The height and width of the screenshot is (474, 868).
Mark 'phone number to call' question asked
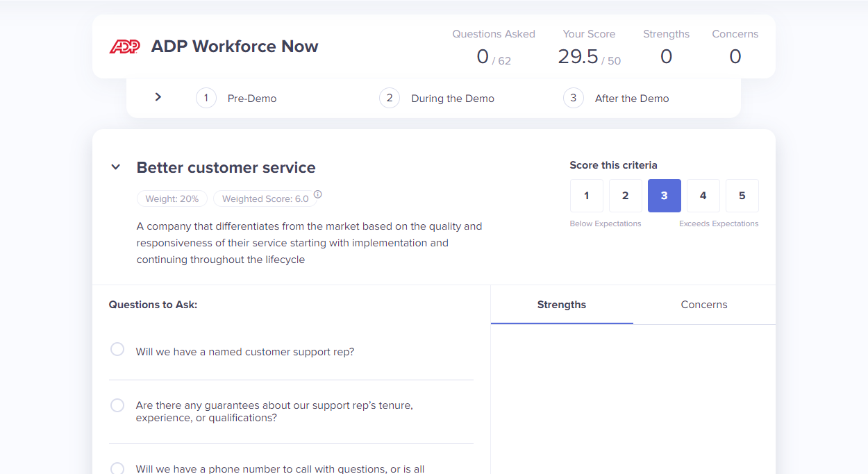tap(117, 469)
